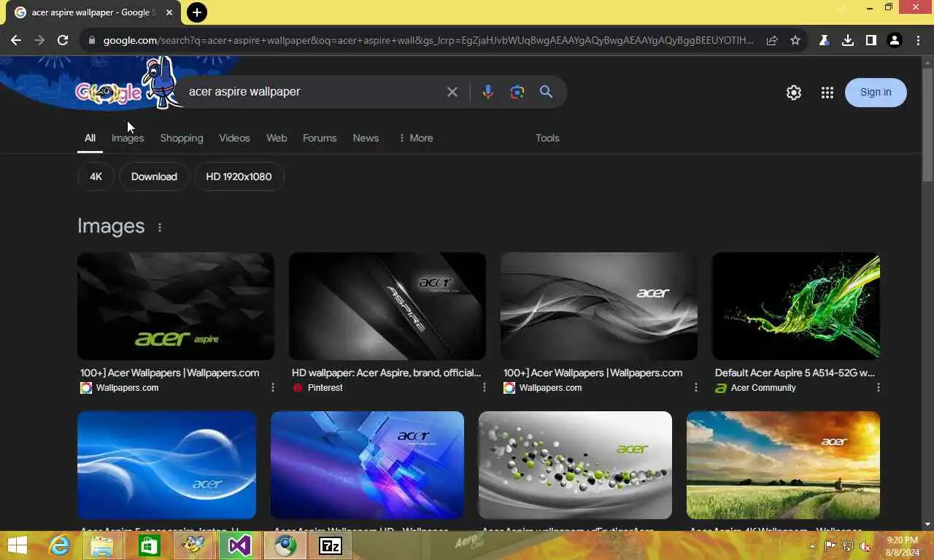Share this page from address bar
The image size is (934, 560).
coord(772,41)
